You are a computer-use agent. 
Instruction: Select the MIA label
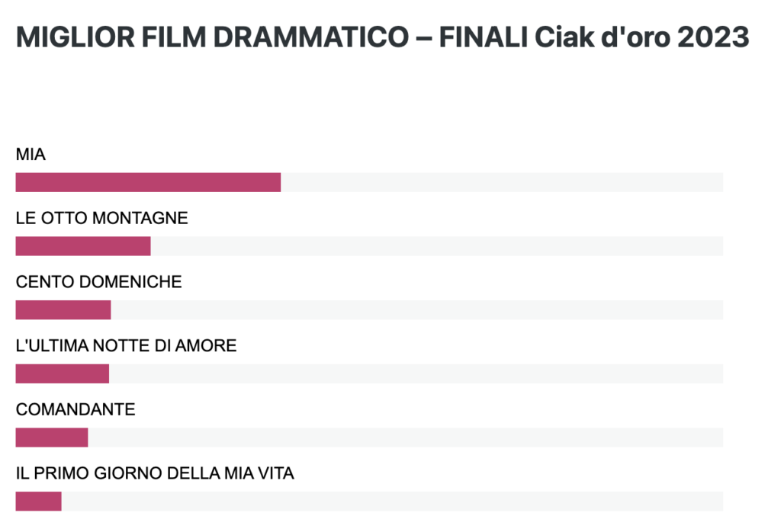[x=31, y=154]
